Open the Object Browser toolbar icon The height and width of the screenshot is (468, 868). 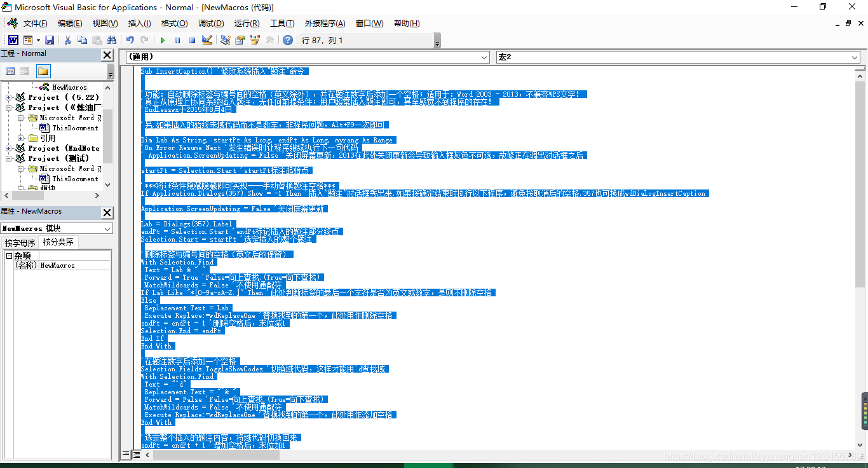[255, 40]
